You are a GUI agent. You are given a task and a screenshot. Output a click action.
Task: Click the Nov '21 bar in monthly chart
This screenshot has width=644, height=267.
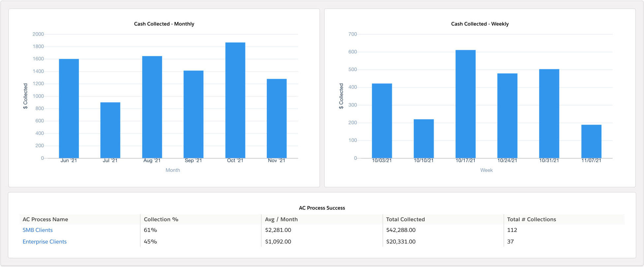pyautogui.click(x=277, y=119)
